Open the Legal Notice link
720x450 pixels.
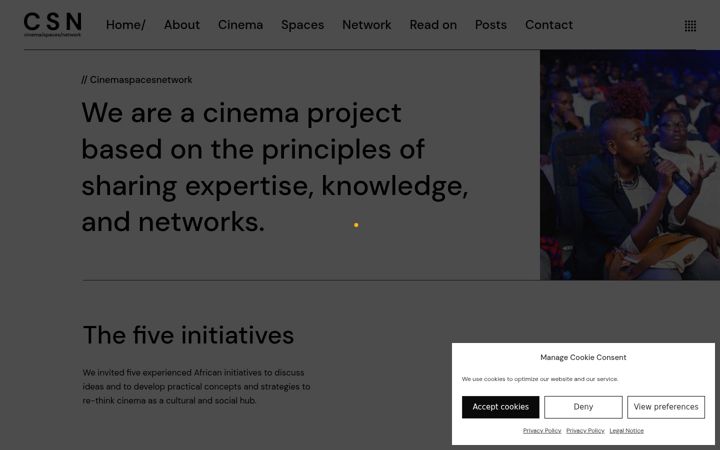626,431
